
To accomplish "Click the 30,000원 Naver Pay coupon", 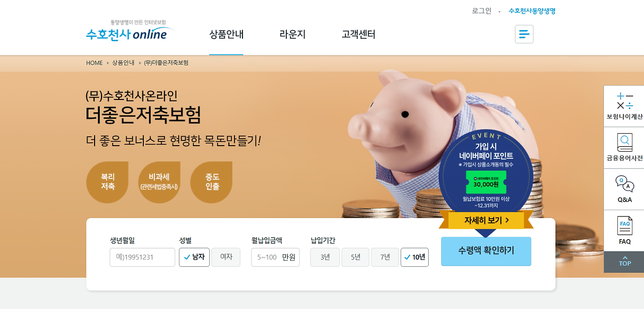I will tap(486, 181).
